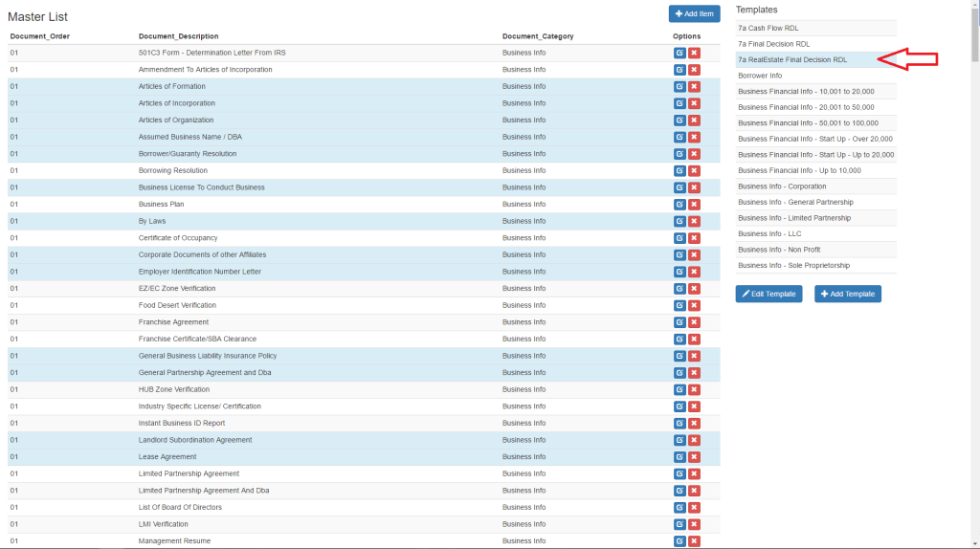The width and height of the screenshot is (980, 549).
Task: Open Business Info - Corporation template
Action: click(815, 187)
